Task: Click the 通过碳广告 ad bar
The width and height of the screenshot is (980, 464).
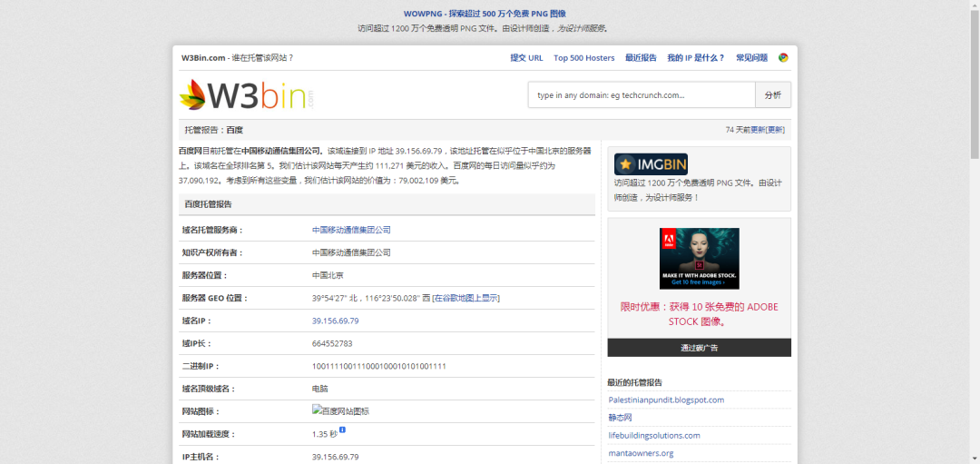Action: [x=700, y=348]
